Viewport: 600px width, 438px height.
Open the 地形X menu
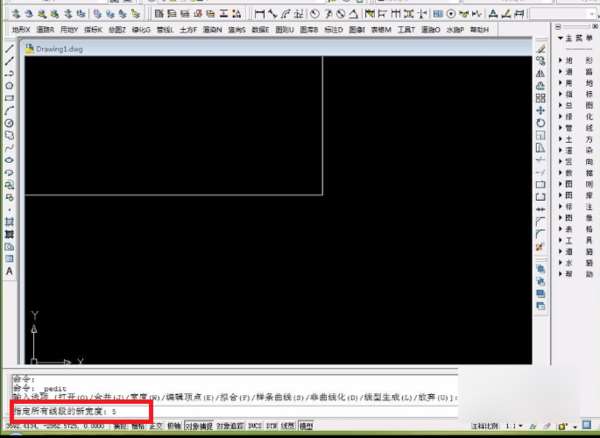coord(21,29)
